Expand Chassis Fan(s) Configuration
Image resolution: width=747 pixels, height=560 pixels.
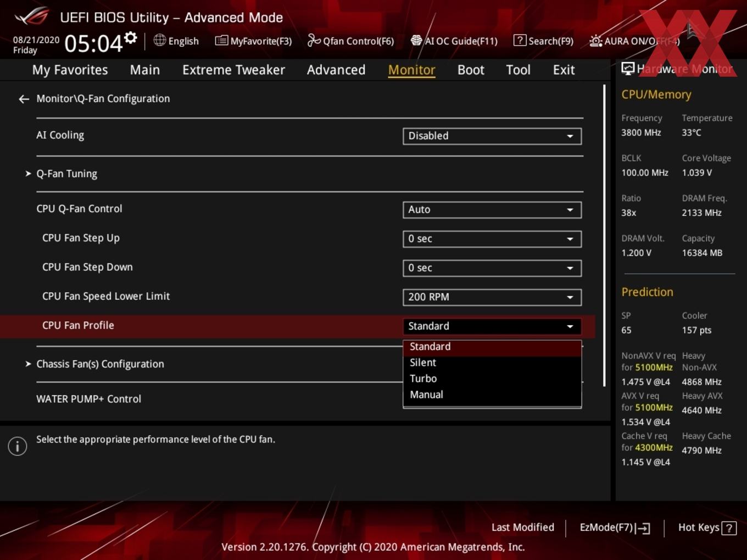pyautogui.click(x=94, y=364)
